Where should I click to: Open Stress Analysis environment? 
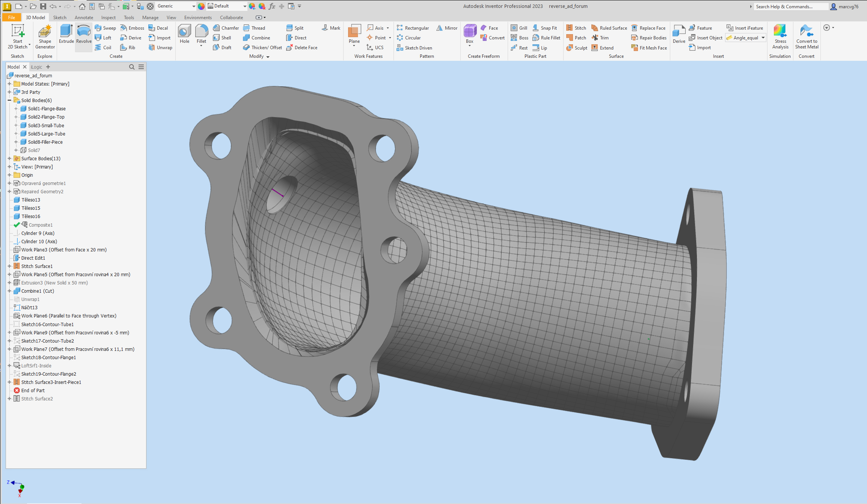tap(780, 36)
